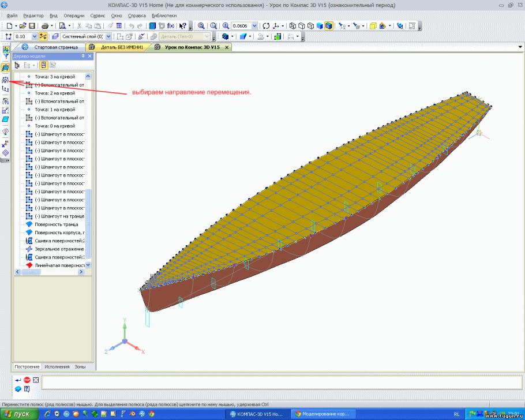Open the 0.10 step value dropdown
Image resolution: width=525 pixels, height=420 pixels.
[34, 36]
